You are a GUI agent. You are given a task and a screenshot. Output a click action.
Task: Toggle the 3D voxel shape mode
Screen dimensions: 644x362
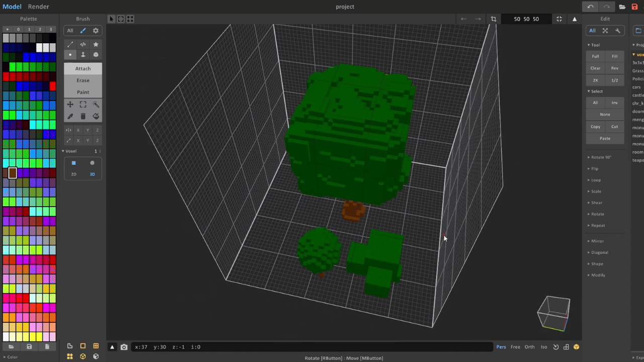[92, 174]
